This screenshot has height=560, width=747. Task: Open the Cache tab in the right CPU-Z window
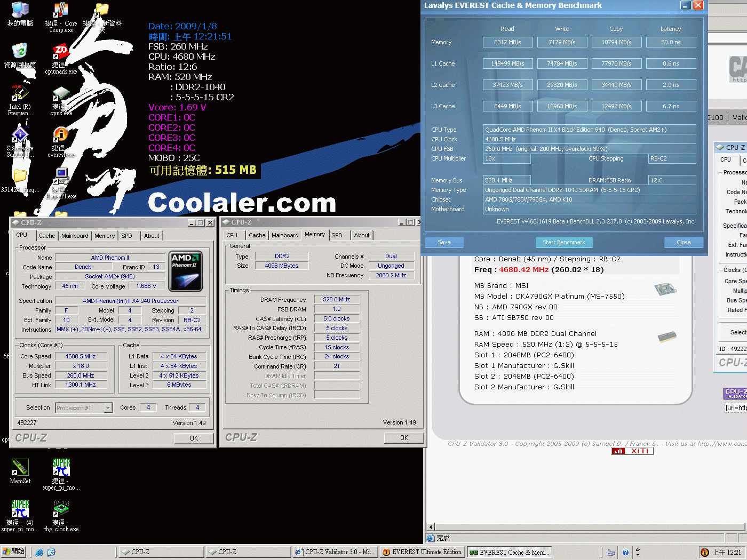(x=257, y=235)
